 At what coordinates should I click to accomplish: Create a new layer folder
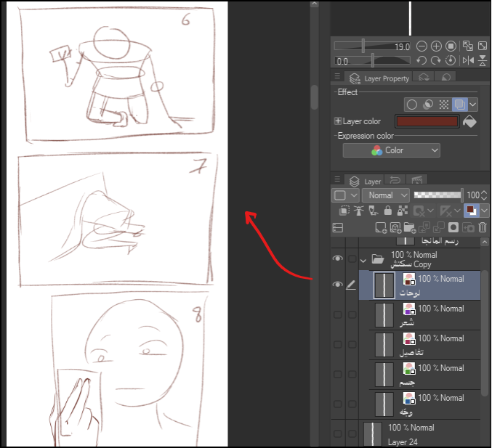click(x=410, y=227)
